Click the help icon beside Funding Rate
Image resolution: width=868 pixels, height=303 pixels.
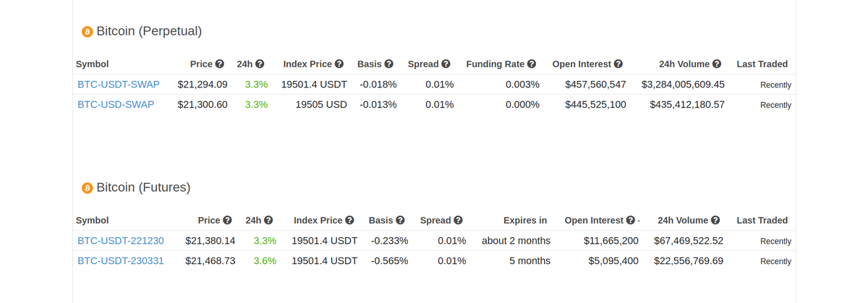pyautogui.click(x=532, y=64)
